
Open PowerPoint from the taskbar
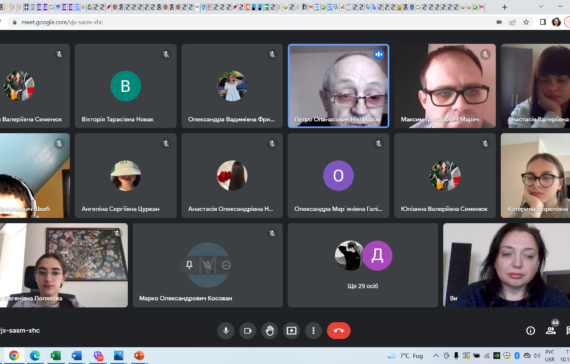(x=139, y=355)
